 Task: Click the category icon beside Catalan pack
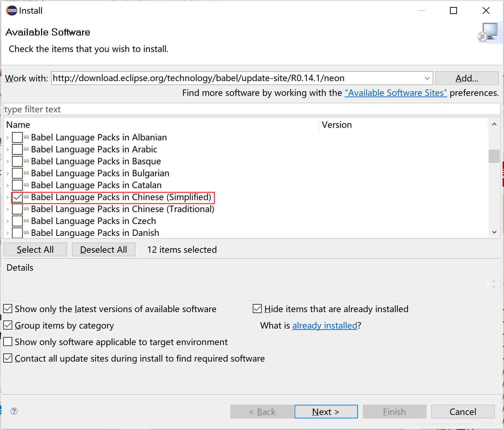coord(26,185)
